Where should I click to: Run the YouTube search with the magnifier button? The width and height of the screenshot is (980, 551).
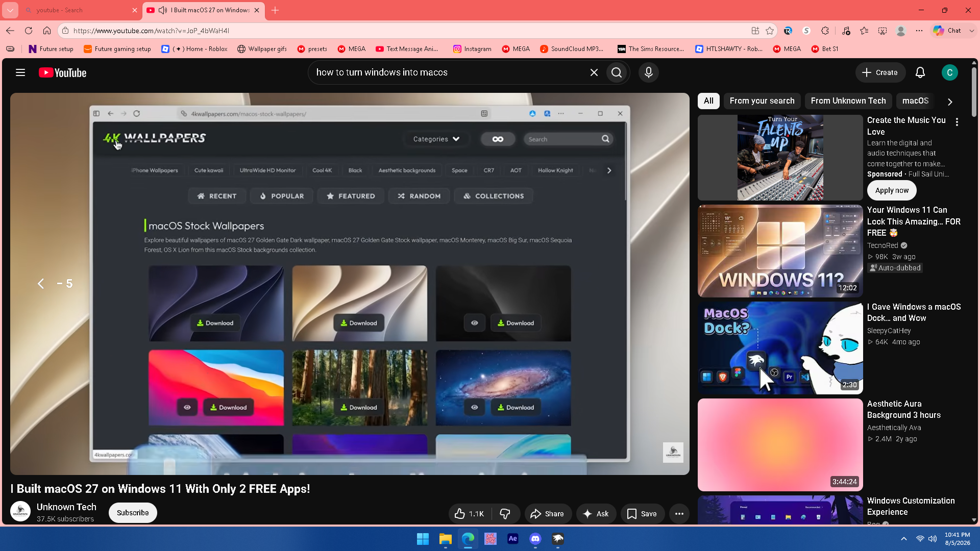point(617,72)
